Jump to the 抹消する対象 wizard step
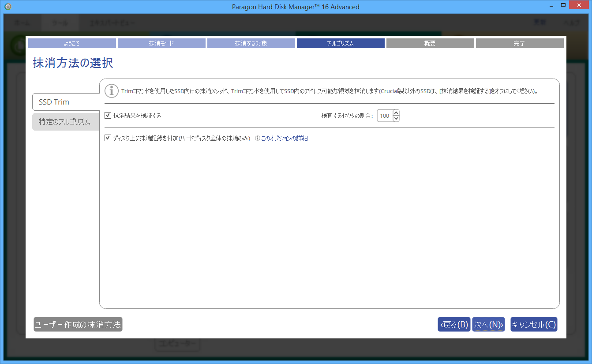The height and width of the screenshot is (364, 592). 251,43
